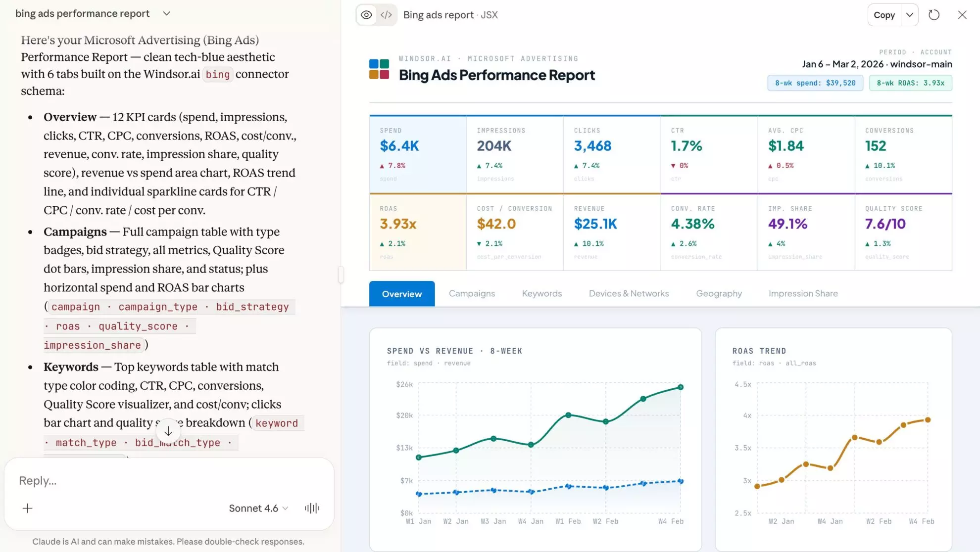The image size is (980, 552).
Task: Click the CTR value 1.7%
Action: (x=686, y=146)
